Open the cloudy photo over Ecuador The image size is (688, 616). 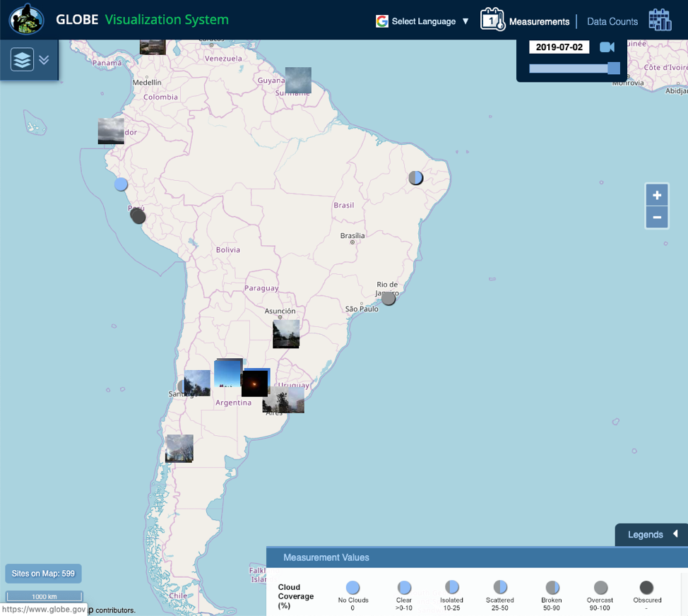coord(111,131)
